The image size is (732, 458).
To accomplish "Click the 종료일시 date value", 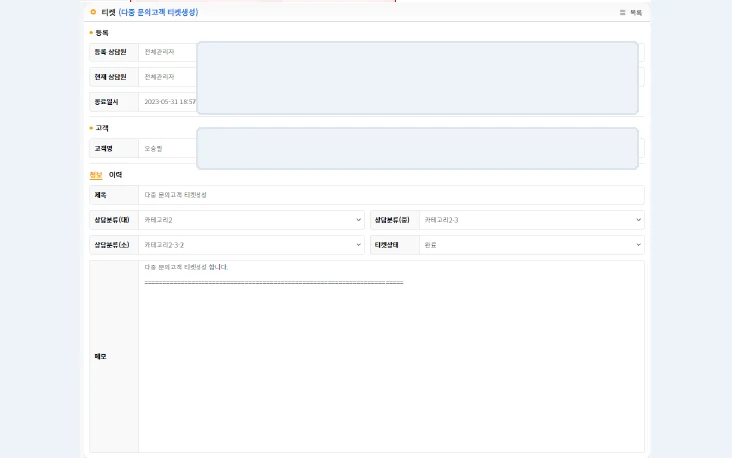I will pos(170,102).
